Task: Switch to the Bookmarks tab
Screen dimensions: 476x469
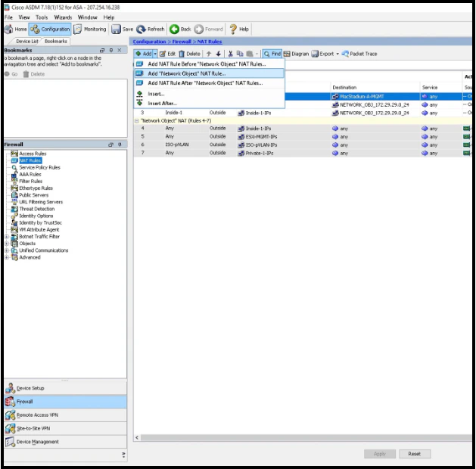Action: (55, 42)
